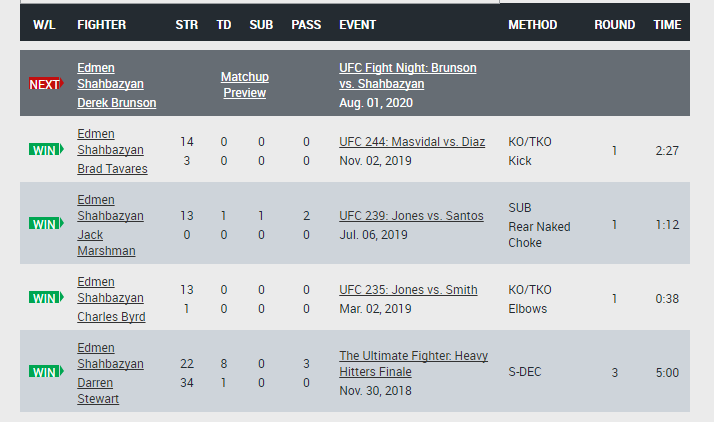Screen dimensions: 714x422
Task: View Brad Tavares fighter profile
Action: point(112,169)
